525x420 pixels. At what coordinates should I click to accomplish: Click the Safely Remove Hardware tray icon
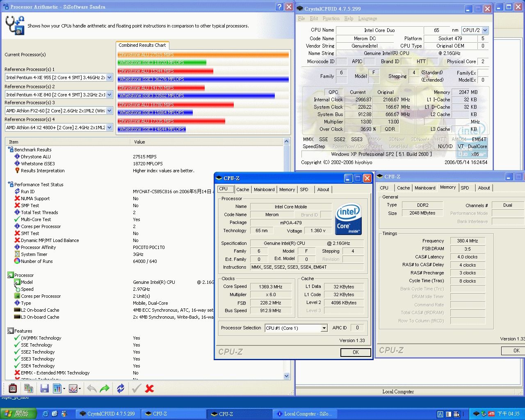484,414
